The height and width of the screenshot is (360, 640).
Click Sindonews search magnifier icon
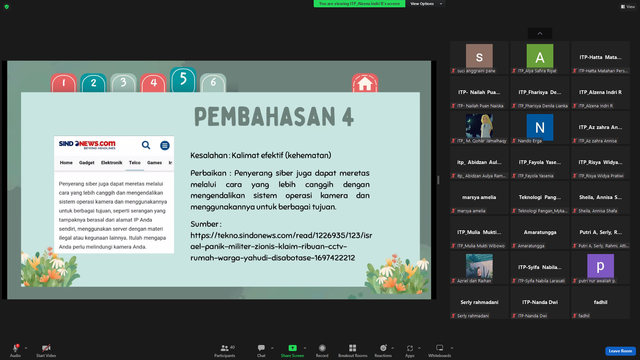pos(146,145)
